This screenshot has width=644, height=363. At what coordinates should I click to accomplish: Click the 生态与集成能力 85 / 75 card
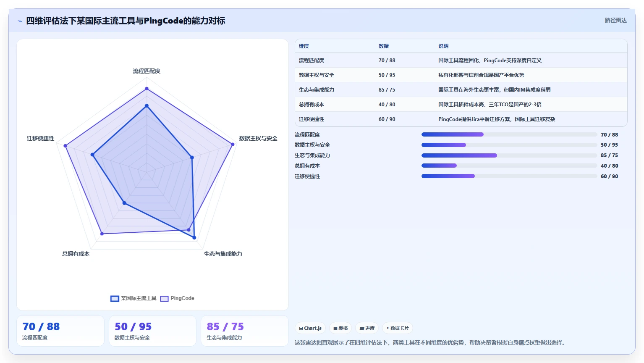pyautogui.click(x=245, y=331)
